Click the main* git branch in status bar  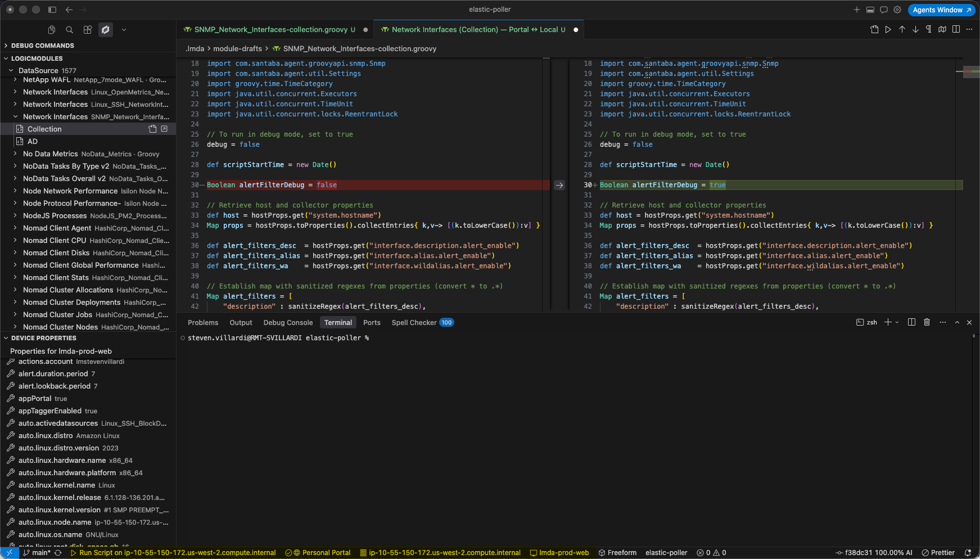pyautogui.click(x=37, y=553)
